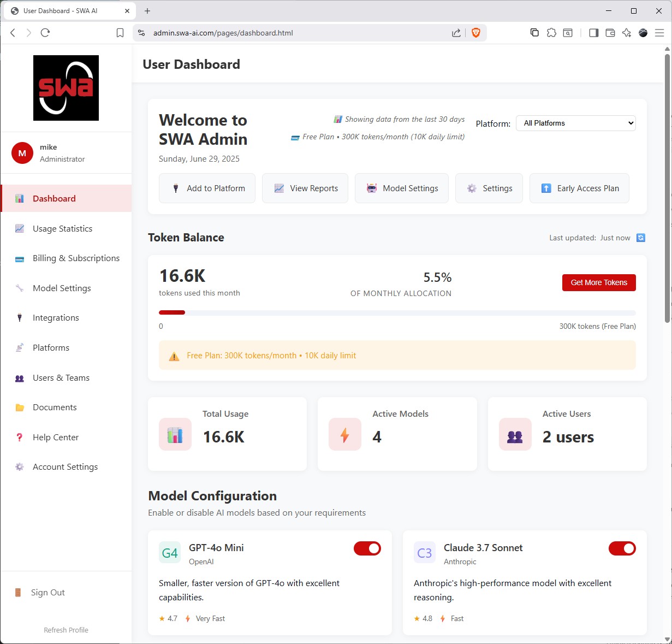Image resolution: width=672 pixels, height=644 pixels.
Task: Open Dashboard in the sidebar
Action: 66,198
